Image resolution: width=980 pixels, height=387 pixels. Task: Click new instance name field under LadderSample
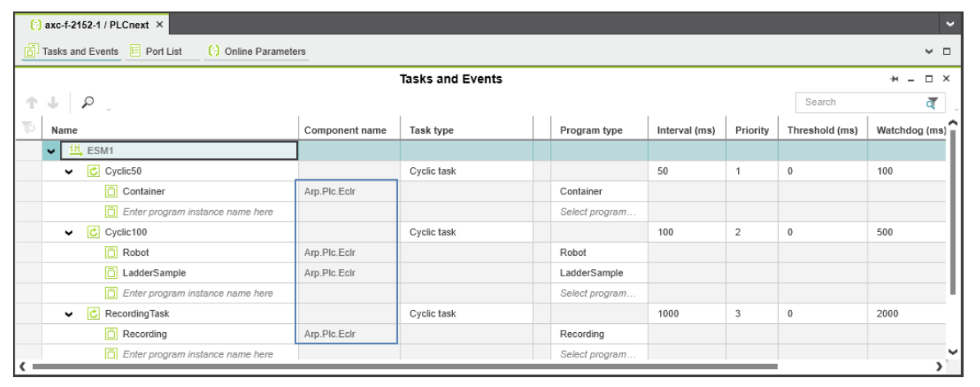tap(198, 294)
